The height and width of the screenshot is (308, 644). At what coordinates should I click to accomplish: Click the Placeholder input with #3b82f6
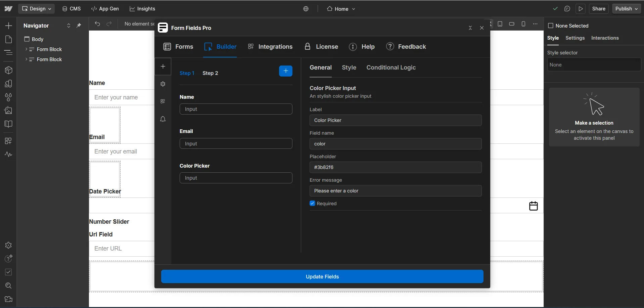[x=396, y=167]
